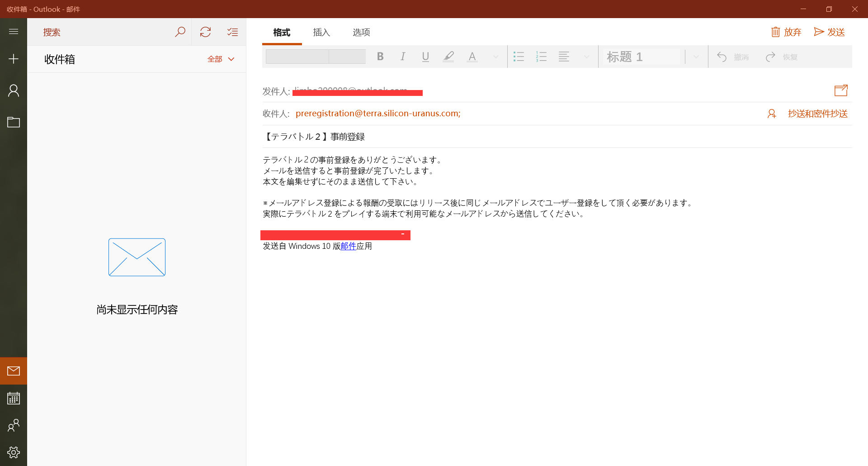Sync the mailbox with refresh icon

205,32
